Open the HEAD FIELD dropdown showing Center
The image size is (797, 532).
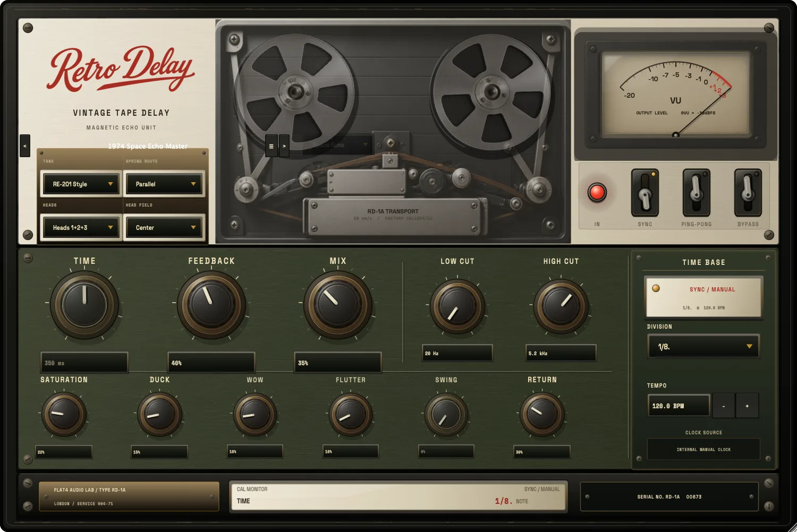[x=164, y=228]
